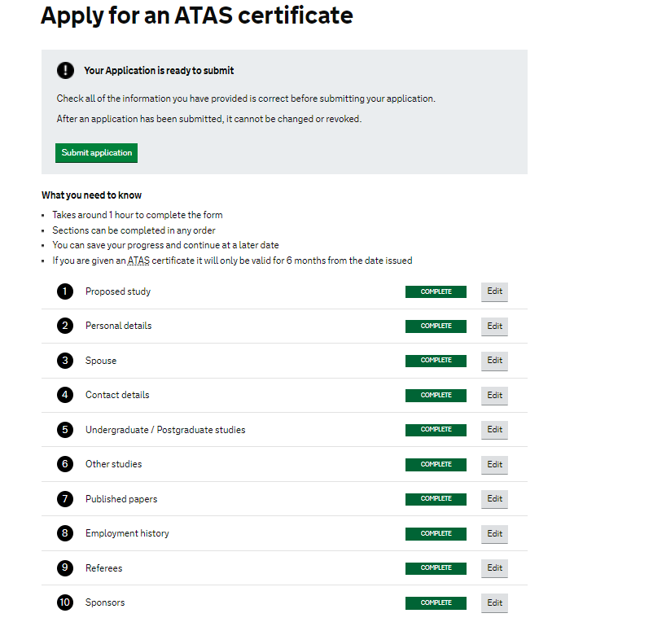Screen dimensions: 653x644
Task: Edit the Proposed study section
Action: (494, 291)
